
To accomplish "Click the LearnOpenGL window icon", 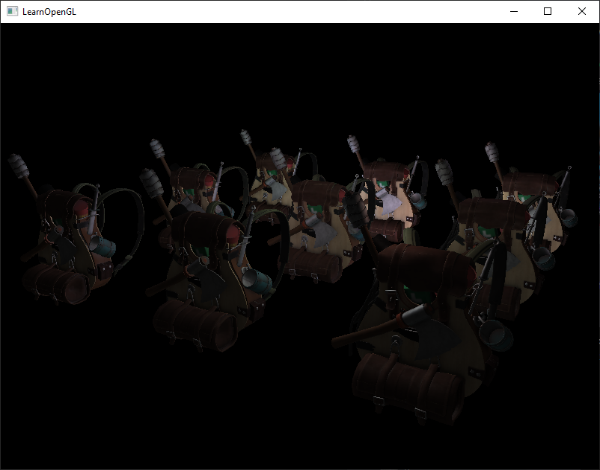I will pyautogui.click(x=12, y=11).
